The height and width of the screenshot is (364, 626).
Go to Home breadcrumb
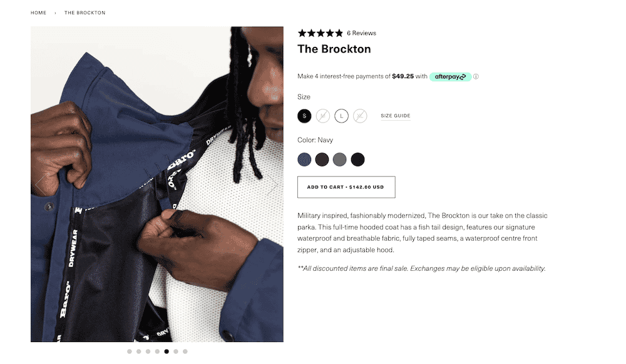(38, 13)
